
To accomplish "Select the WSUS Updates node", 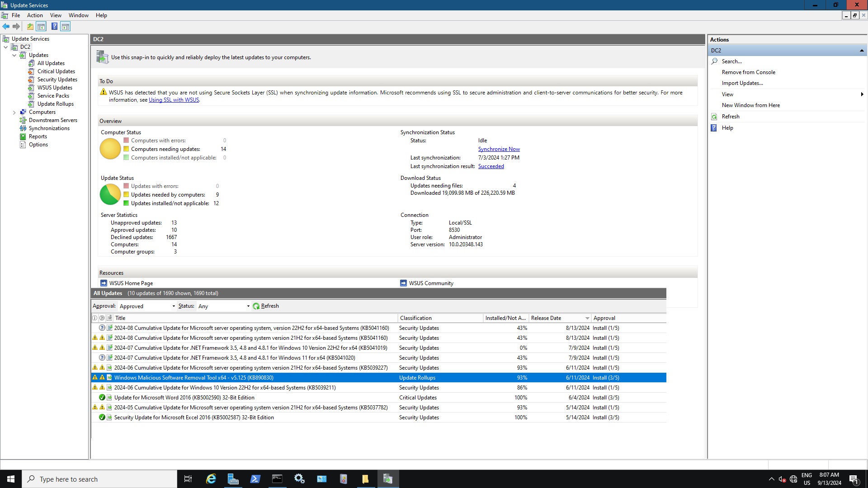I will (x=54, y=87).
